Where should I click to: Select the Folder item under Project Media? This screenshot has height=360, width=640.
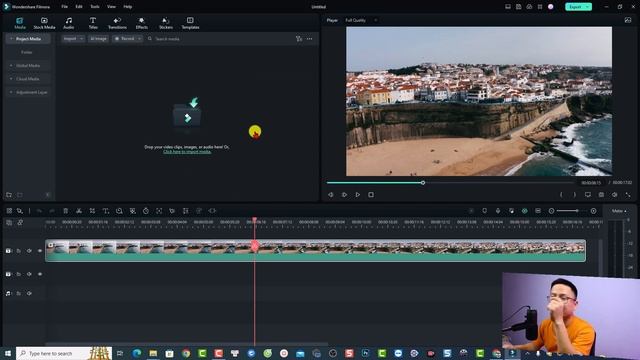click(x=27, y=52)
